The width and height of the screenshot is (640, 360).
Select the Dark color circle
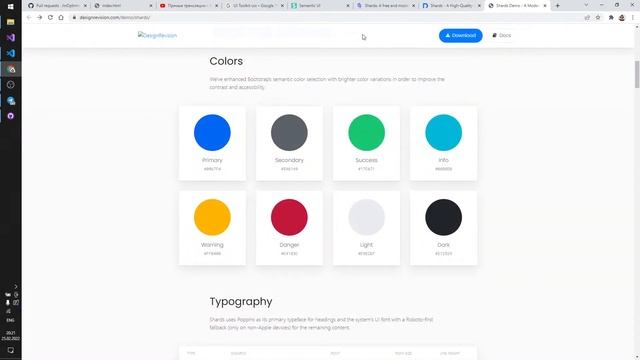(x=443, y=217)
